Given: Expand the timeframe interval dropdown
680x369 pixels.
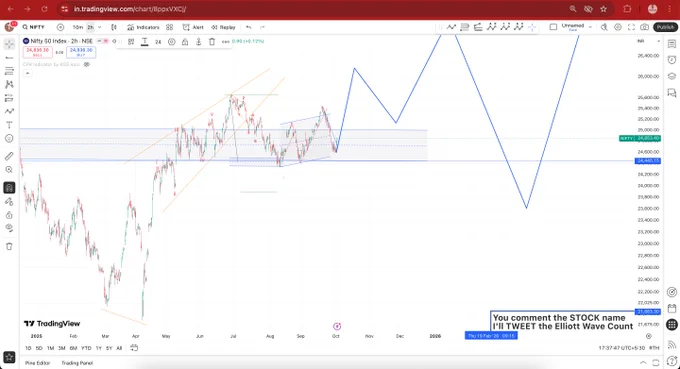Looking at the screenshot, I should click(100, 27).
